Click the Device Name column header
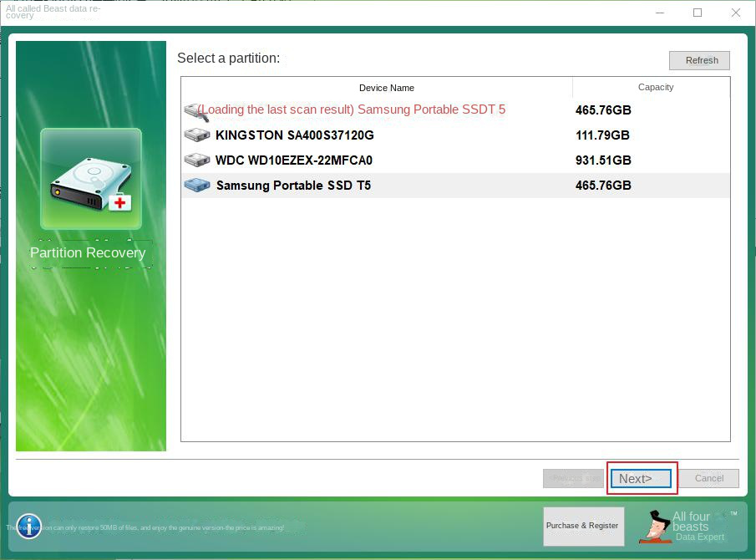 click(x=386, y=88)
